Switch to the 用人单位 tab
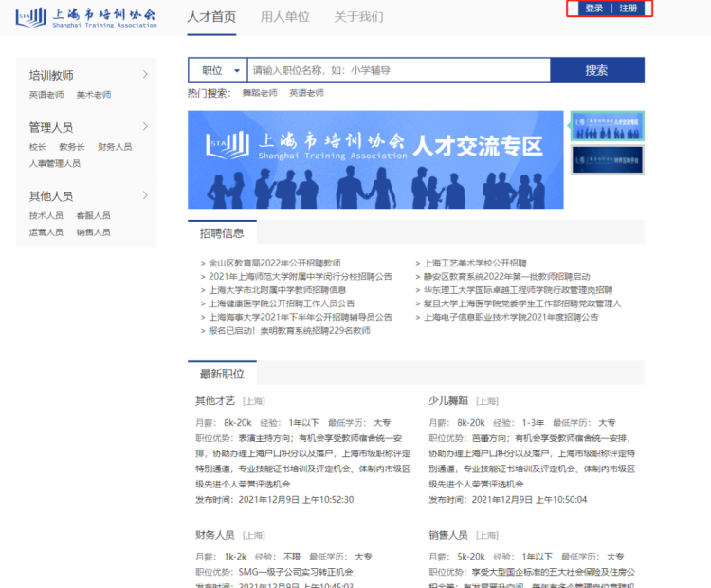This screenshot has height=588, width=711. click(x=284, y=17)
